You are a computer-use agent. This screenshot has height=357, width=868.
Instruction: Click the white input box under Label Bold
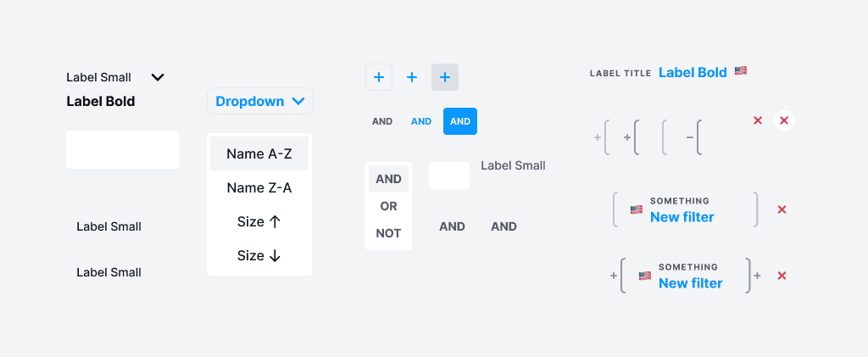(122, 150)
